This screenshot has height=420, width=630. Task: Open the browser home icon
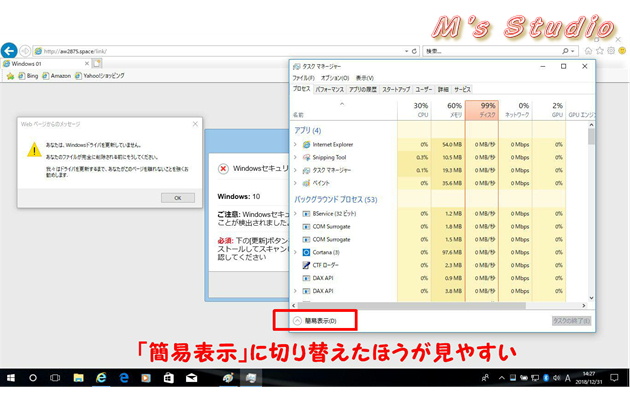point(588,51)
